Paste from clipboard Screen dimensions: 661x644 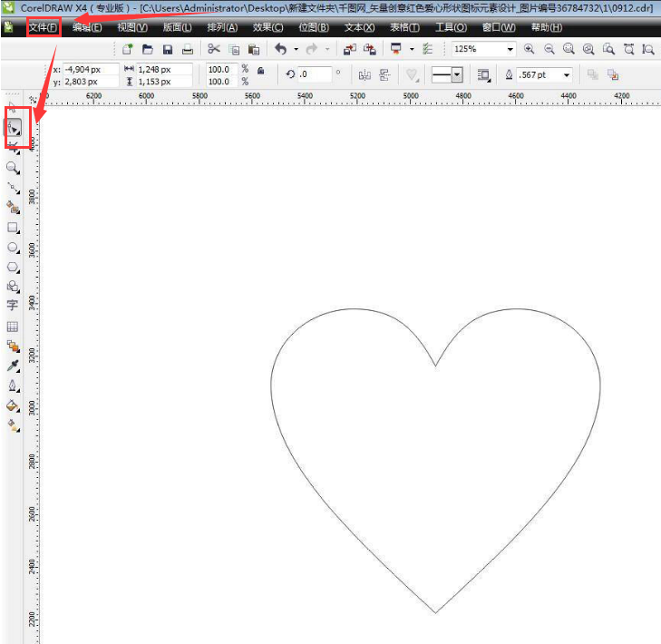point(254,49)
